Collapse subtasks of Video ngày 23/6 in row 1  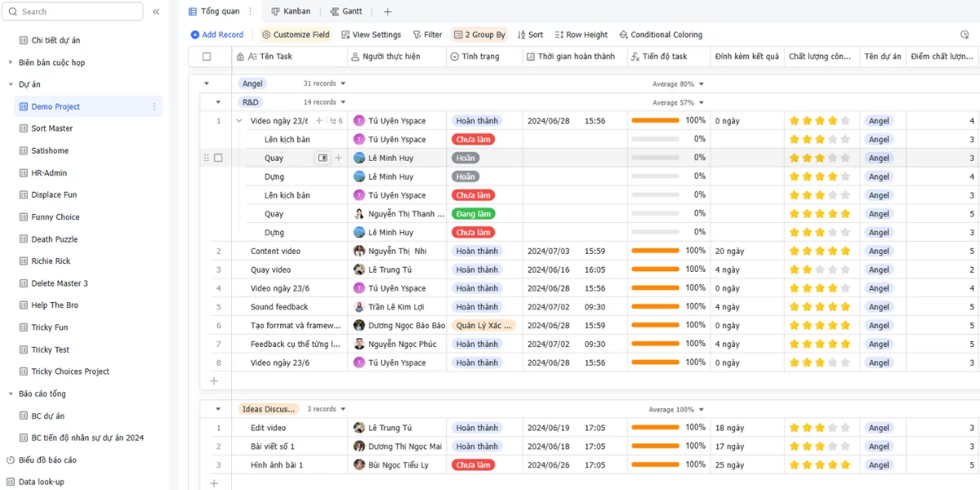(239, 121)
